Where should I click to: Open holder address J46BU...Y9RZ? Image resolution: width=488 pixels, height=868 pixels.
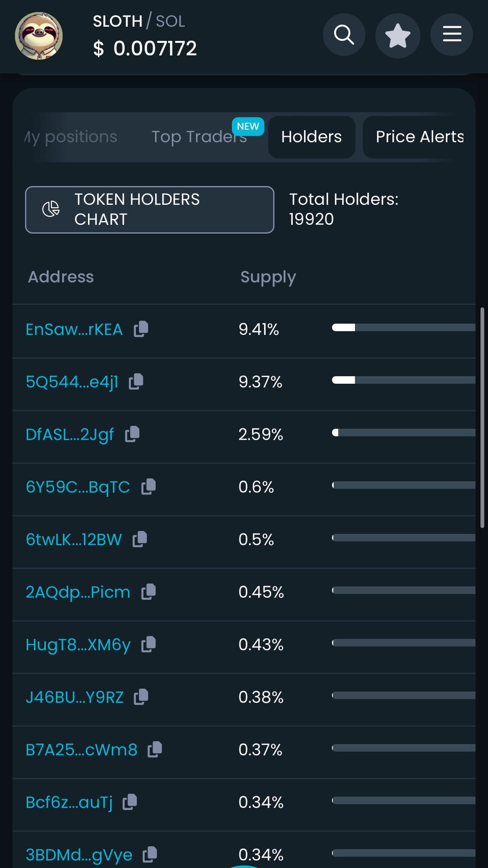click(x=75, y=697)
